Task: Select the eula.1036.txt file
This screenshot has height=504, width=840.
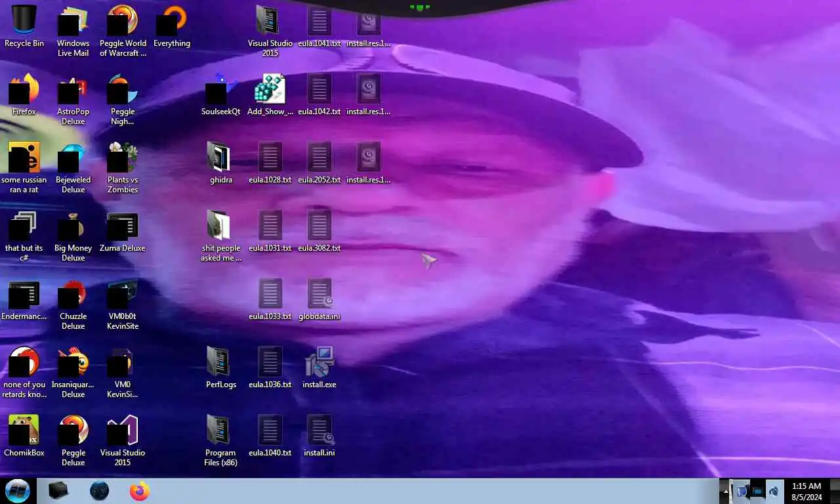Action: coord(270,367)
